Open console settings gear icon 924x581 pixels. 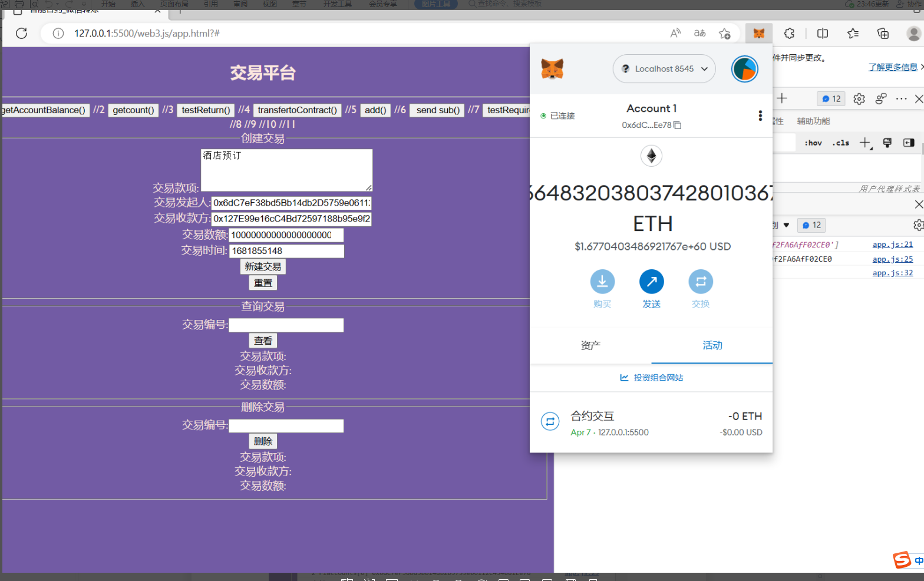[x=918, y=225]
